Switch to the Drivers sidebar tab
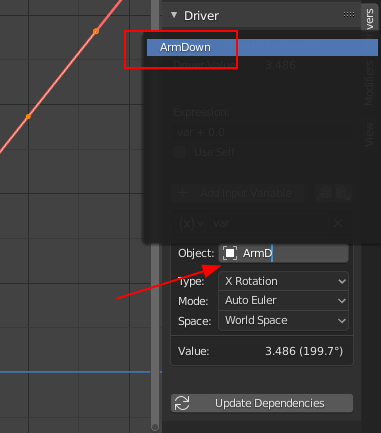 pyautogui.click(x=369, y=18)
